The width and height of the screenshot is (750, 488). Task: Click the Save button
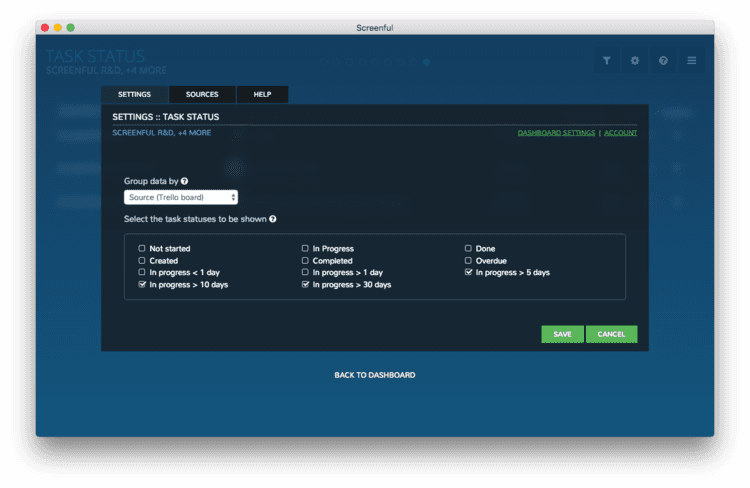(562, 334)
